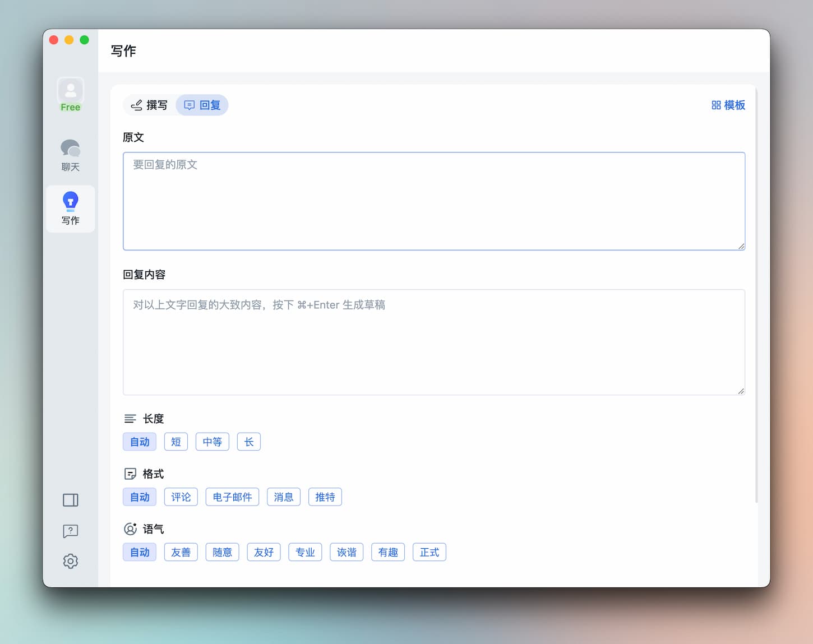The width and height of the screenshot is (813, 644).
Task: Choose the 推特 format option
Action: 325,497
